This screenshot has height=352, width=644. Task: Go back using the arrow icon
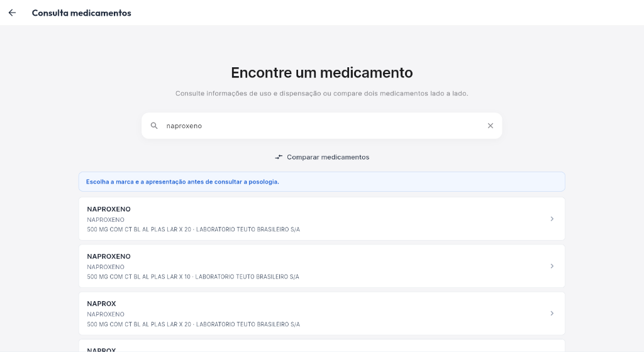(x=13, y=13)
